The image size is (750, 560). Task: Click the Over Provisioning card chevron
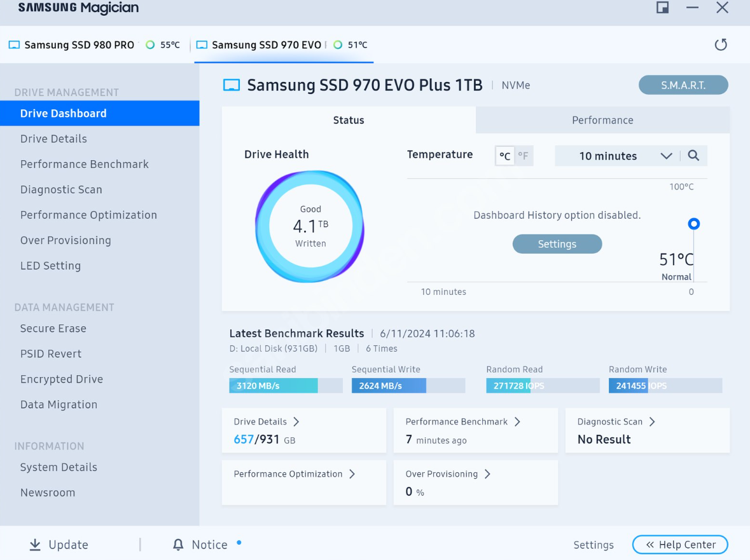coord(487,474)
